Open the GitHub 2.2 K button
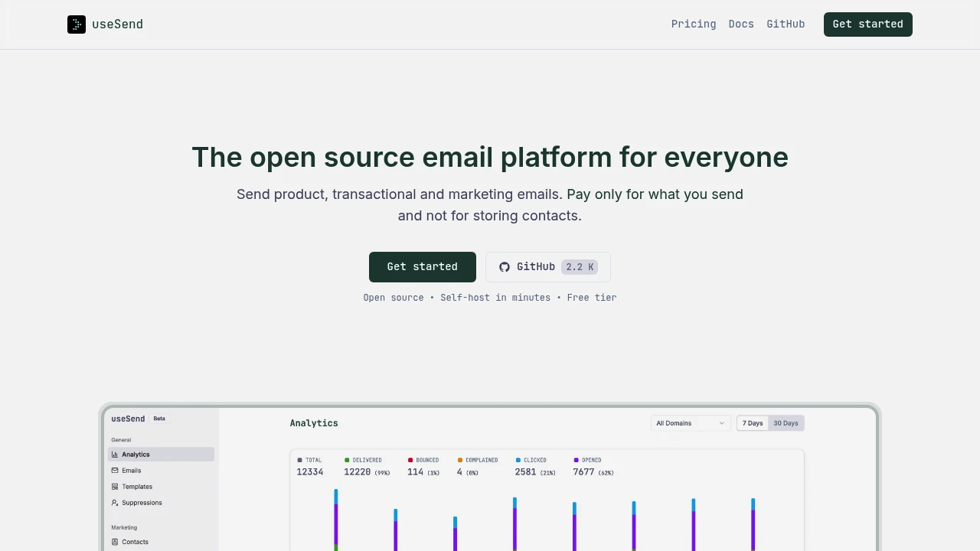The image size is (980, 551). tap(548, 267)
